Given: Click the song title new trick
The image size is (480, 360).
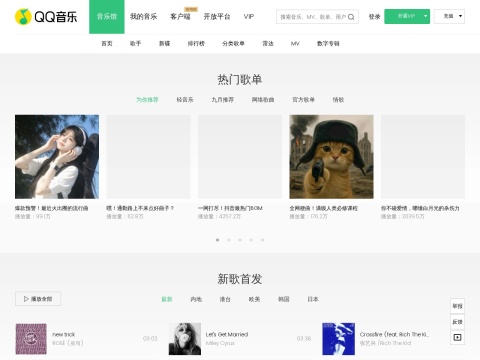Looking at the screenshot, I should tap(64, 334).
